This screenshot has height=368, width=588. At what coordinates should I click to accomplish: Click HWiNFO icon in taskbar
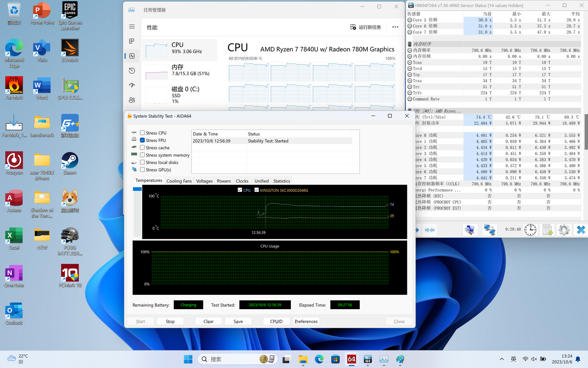click(x=367, y=359)
